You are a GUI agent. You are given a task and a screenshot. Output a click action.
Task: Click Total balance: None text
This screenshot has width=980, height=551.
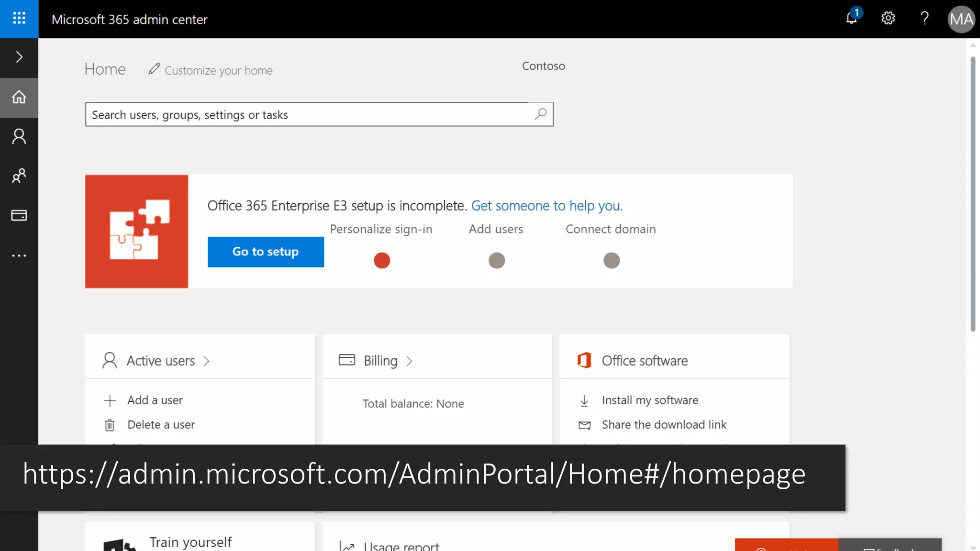413,404
